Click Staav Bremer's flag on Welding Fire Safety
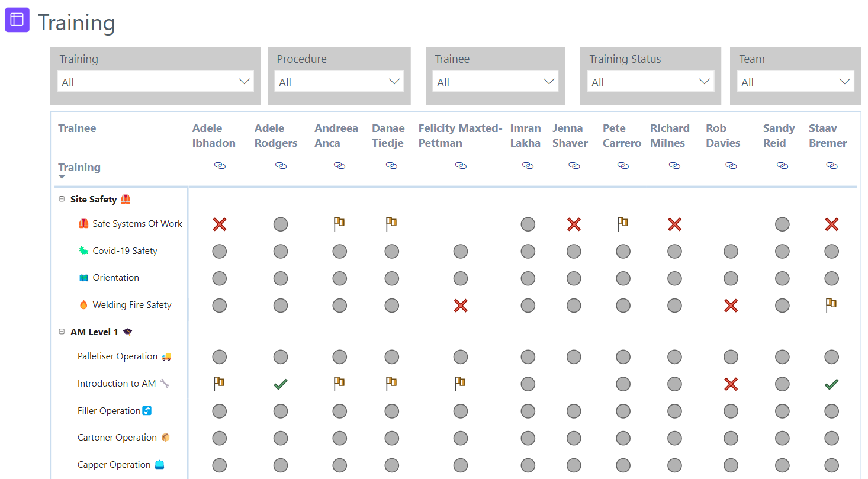868x479 pixels. click(x=831, y=305)
